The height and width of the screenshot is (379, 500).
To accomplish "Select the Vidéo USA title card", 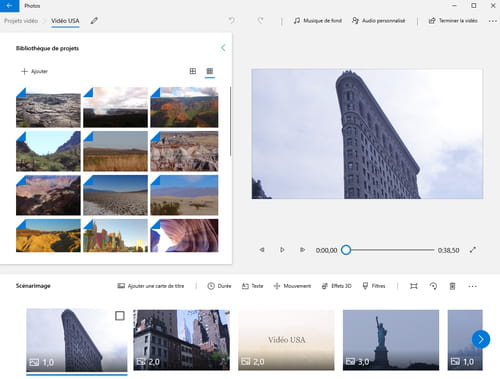I will click(x=286, y=340).
